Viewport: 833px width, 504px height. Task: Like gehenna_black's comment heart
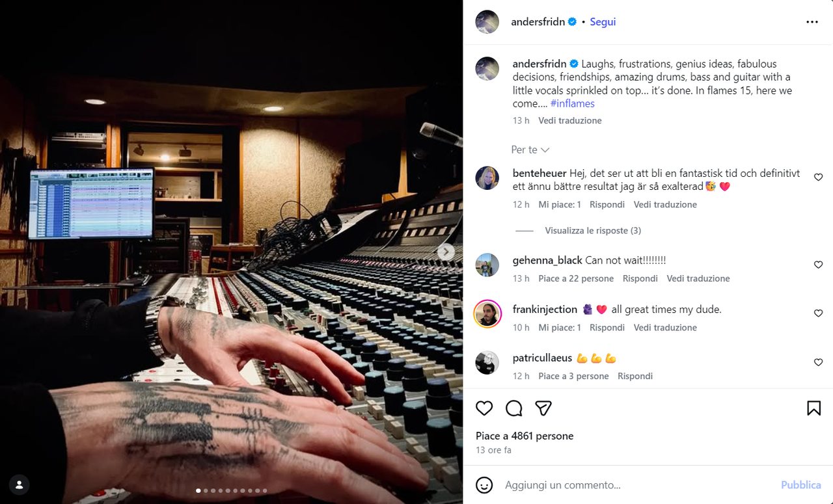(819, 265)
